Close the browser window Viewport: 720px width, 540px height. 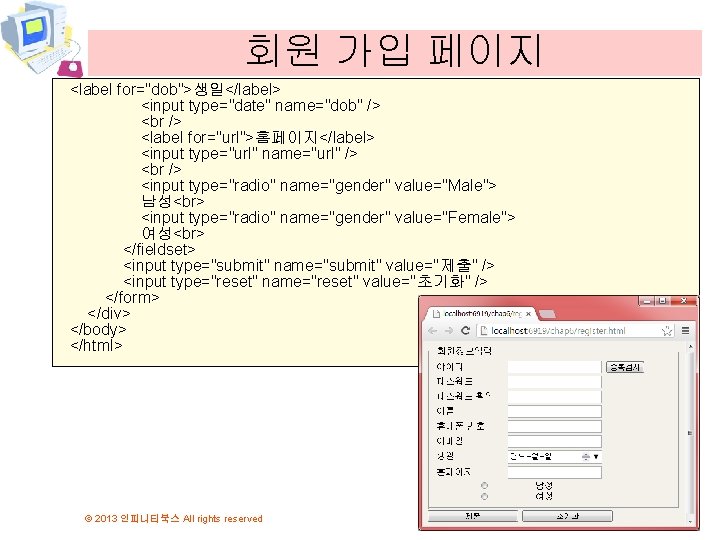tap(684, 301)
